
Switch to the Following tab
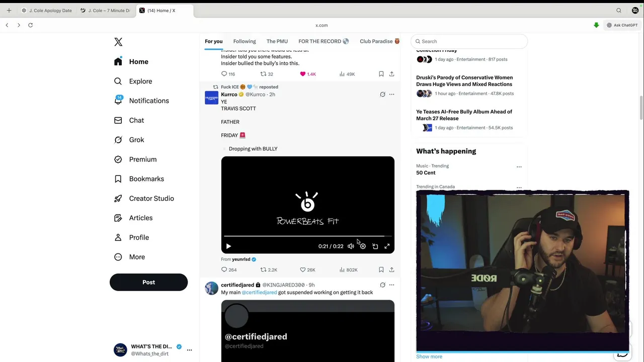point(245,41)
